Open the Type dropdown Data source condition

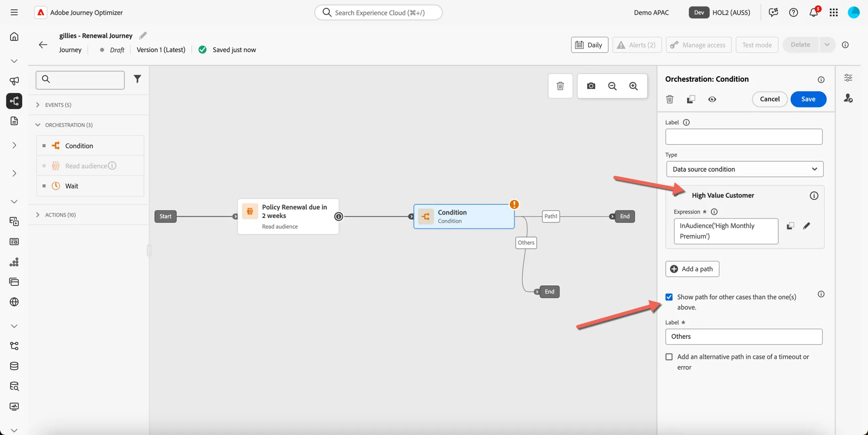tap(745, 169)
